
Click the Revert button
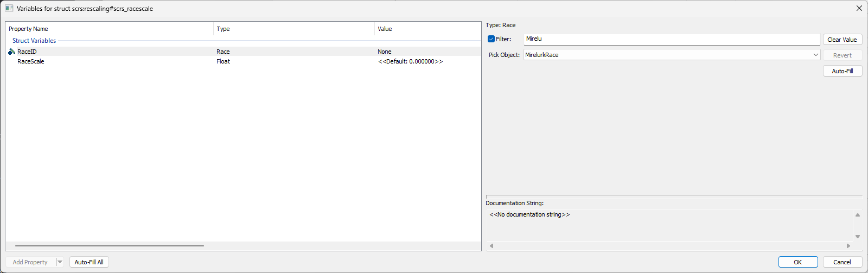click(x=842, y=55)
